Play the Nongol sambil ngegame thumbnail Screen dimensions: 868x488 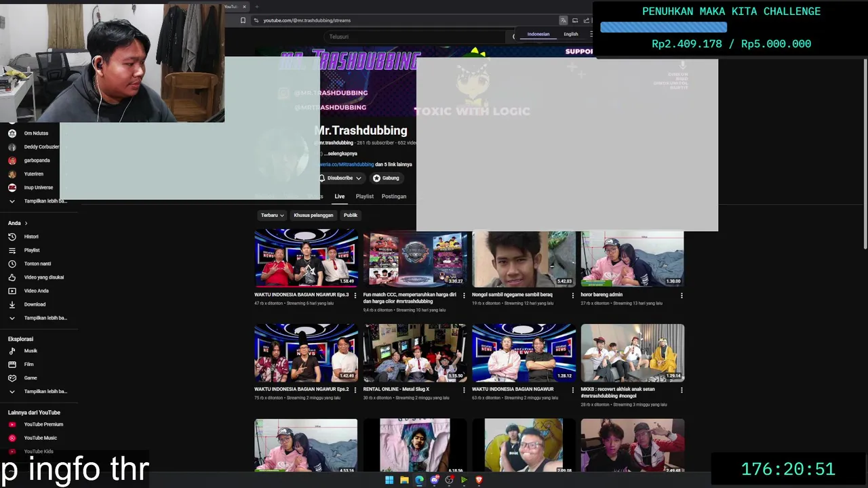pyautogui.click(x=524, y=258)
